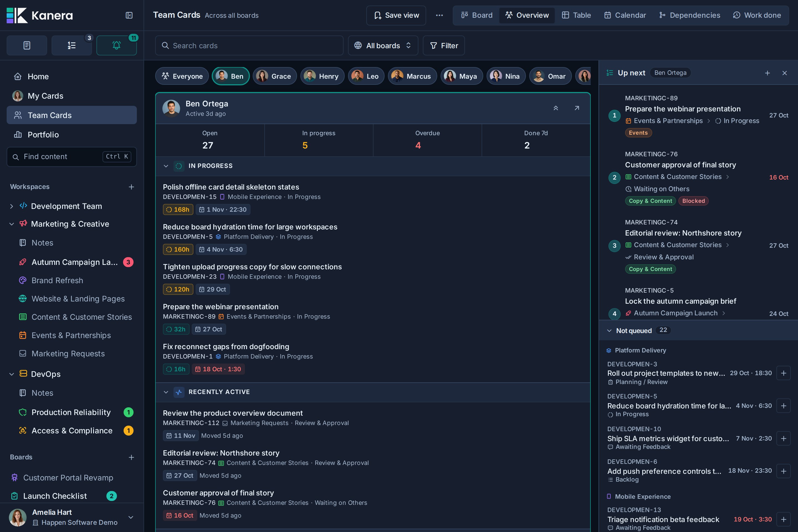Open Production Reliability board
The height and width of the screenshot is (532, 798).
point(71,412)
